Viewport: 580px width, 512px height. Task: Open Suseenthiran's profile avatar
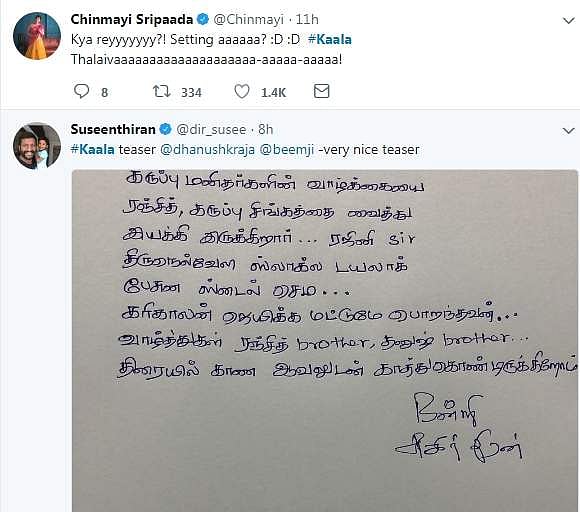(37, 146)
